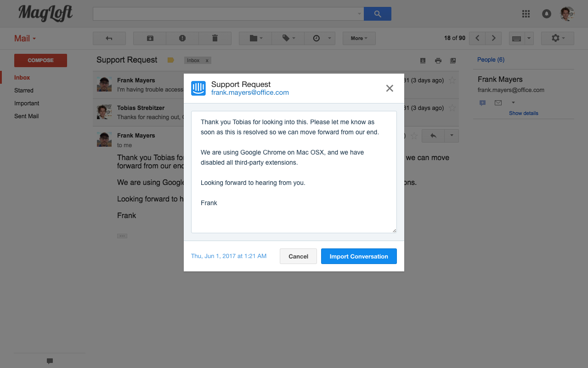Click the Show details link
The image size is (588, 368).
coord(524,113)
